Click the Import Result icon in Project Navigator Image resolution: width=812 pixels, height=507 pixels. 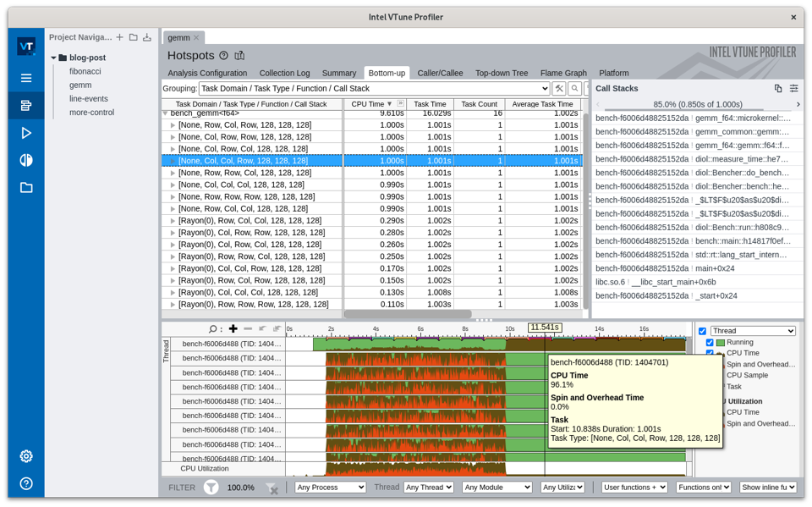(147, 37)
